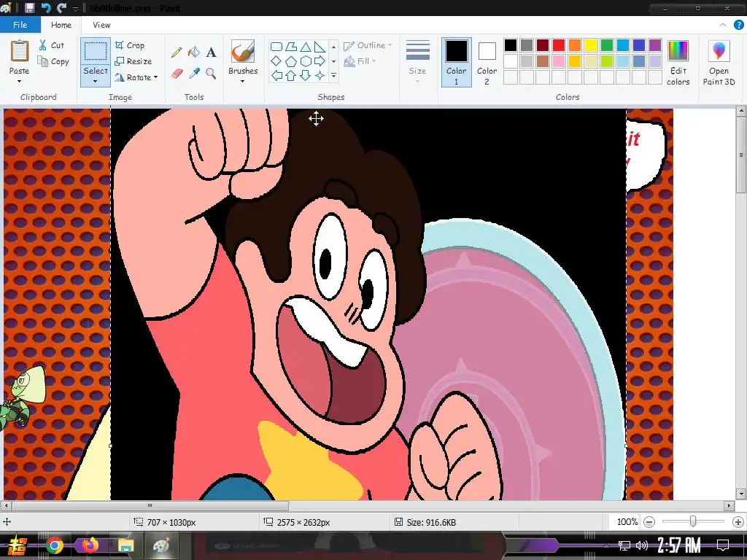The height and width of the screenshot is (560, 747).
Task: Click the zoom in plus button
Action: point(738,522)
